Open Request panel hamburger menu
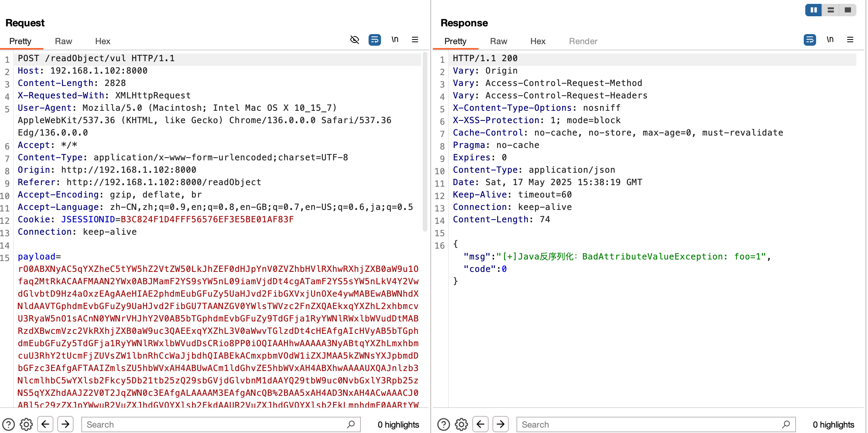The height and width of the screenshot is (433, 868). (x=415, y=40)
